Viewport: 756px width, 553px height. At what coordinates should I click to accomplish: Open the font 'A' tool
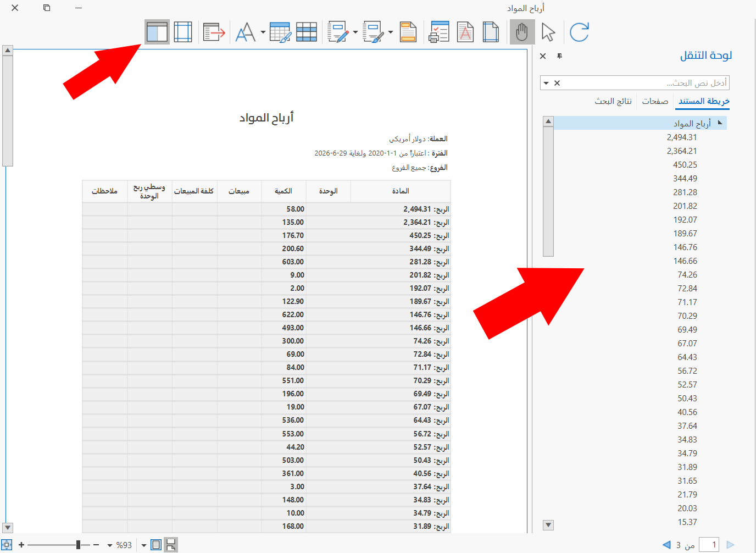pos(246,32)
